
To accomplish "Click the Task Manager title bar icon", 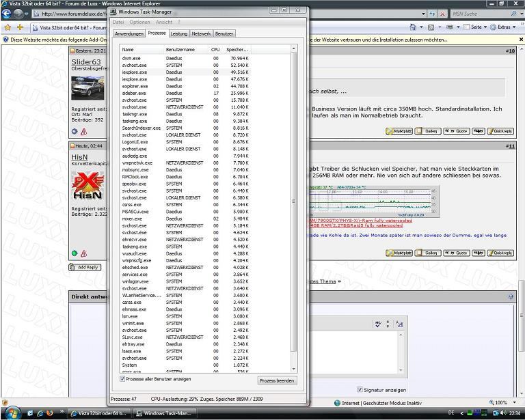I will pos(113,12).
